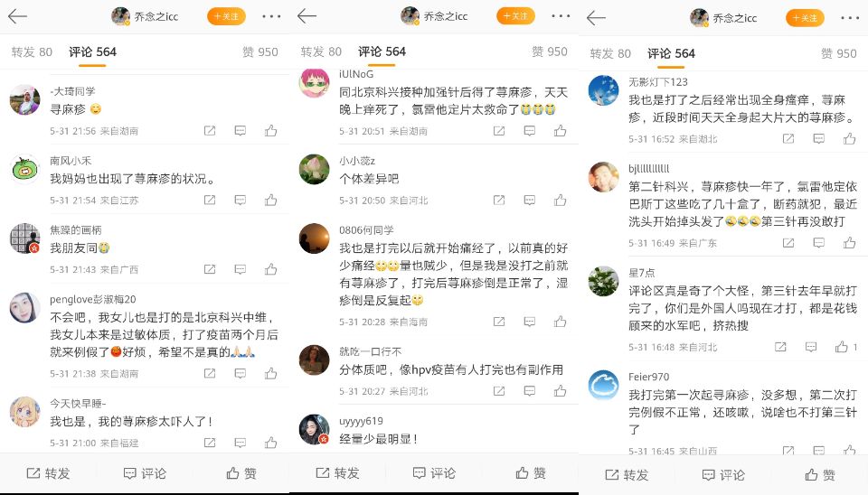The width and height of the screenshot is (868, 495).
Task: Like the comment by 就吃一口行不
Action: click(x=561, y=391)
